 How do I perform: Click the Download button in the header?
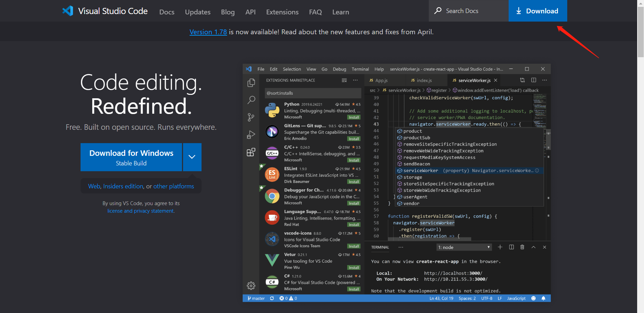pos(538,11)
